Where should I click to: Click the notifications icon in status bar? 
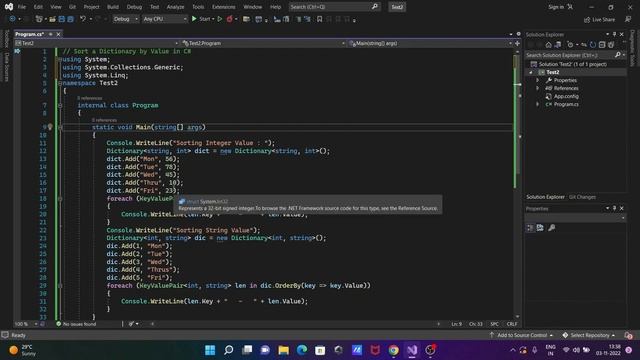click(629, 336)
